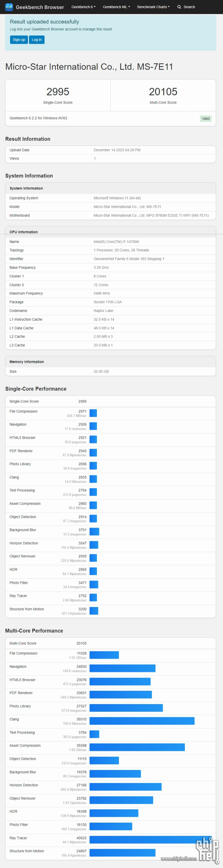Click the Geekbench Browser logo icon
Viewport: 223px width, 868px height.
(9, 7)
